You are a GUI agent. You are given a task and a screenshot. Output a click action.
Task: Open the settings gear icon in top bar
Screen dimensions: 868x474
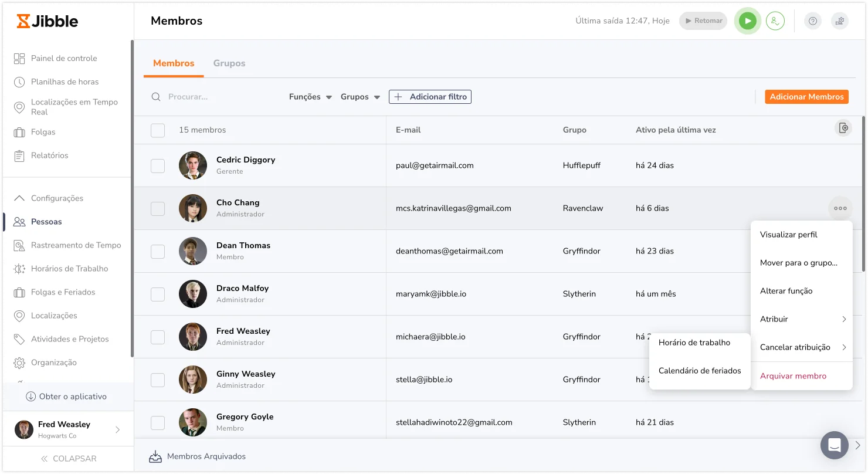tap(840, 21)
